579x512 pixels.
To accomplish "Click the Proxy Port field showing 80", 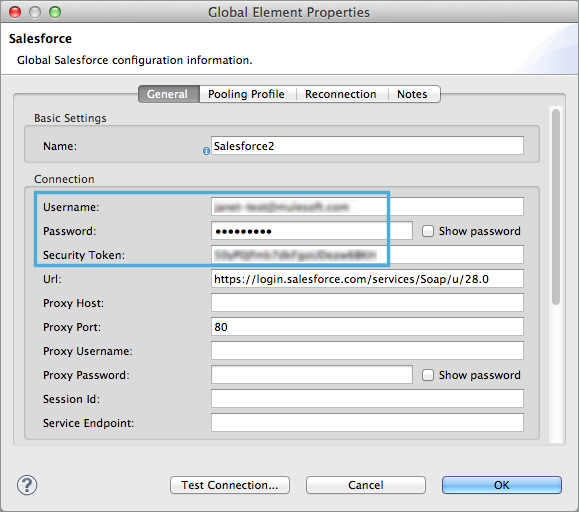I will pos(367,327).
